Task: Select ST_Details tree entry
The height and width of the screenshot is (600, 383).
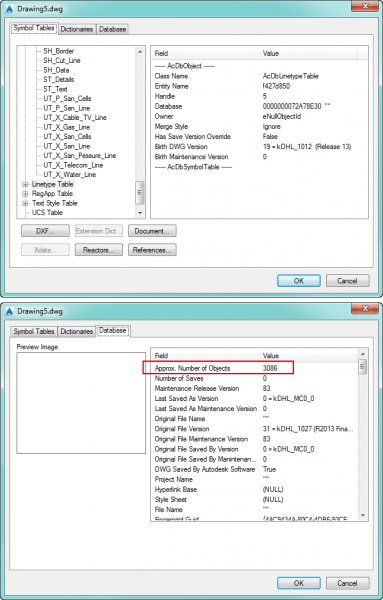Action: (x=59, y=80)
